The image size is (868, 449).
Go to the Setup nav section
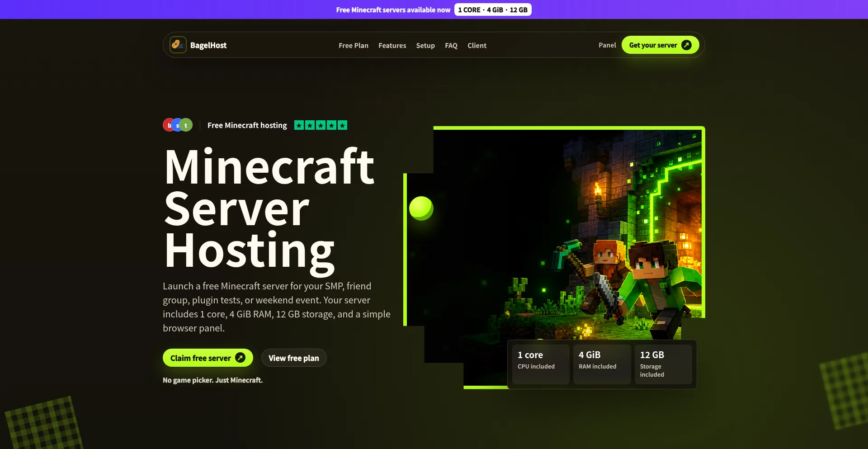[425, 45]
